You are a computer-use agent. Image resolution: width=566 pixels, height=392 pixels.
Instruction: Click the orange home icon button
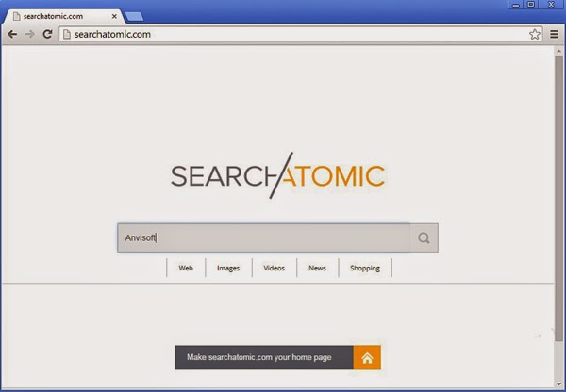(x=367, y=357)
